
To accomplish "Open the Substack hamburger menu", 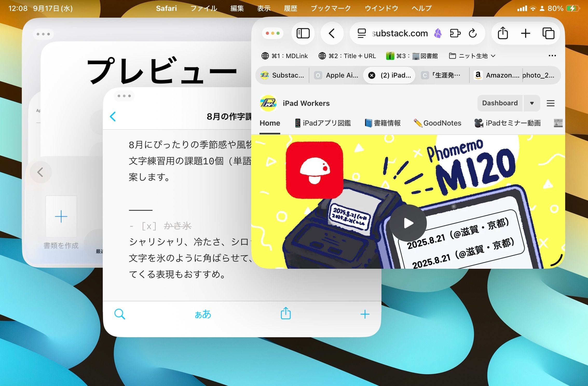I will coord(550,103).
